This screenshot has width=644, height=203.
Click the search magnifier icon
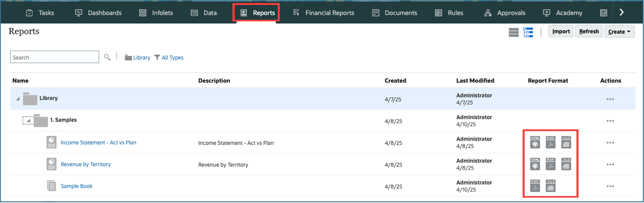coord(107,58)
